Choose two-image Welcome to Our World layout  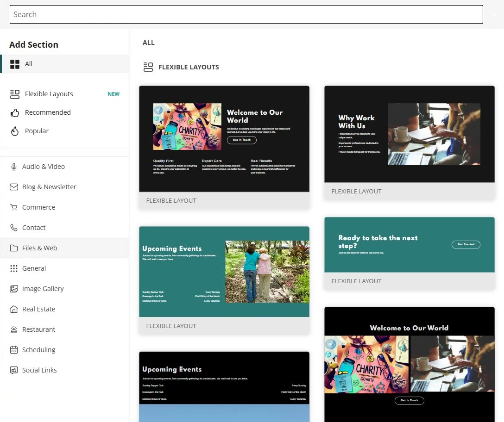(409, 365)
